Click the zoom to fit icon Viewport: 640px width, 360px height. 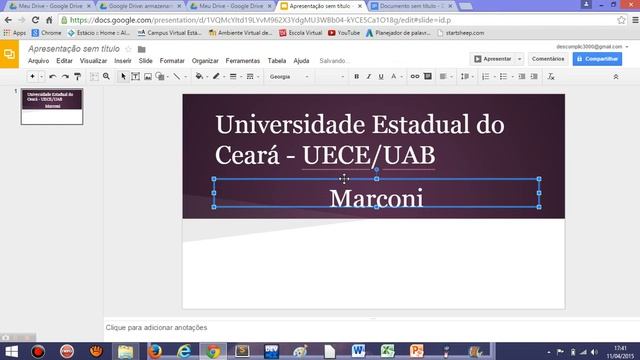[94, 76]
